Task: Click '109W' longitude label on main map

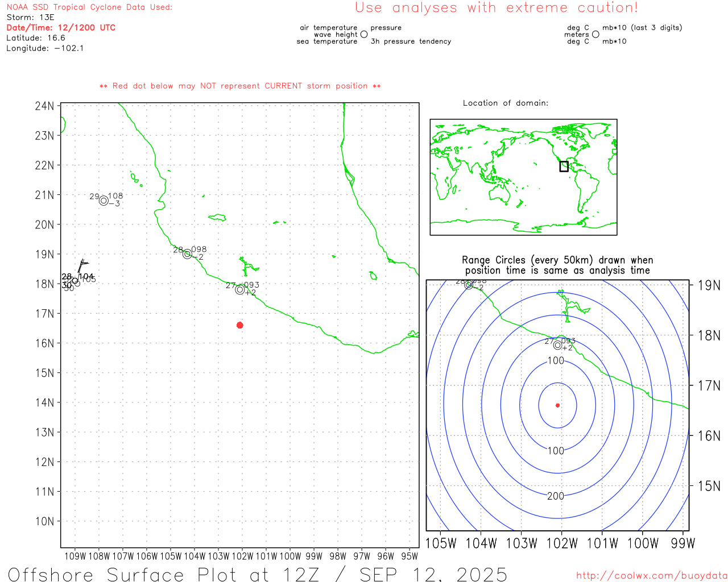Action: tap(75, 556)
